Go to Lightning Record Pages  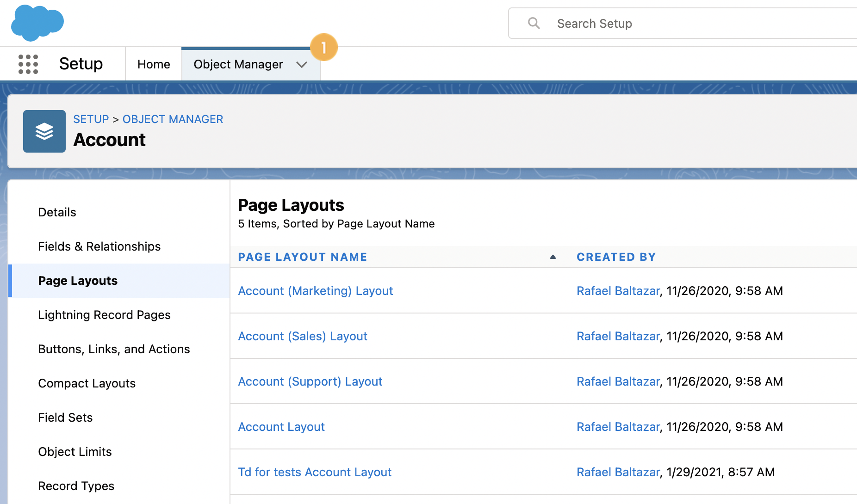pyautogui.click(x=104, y=315)
